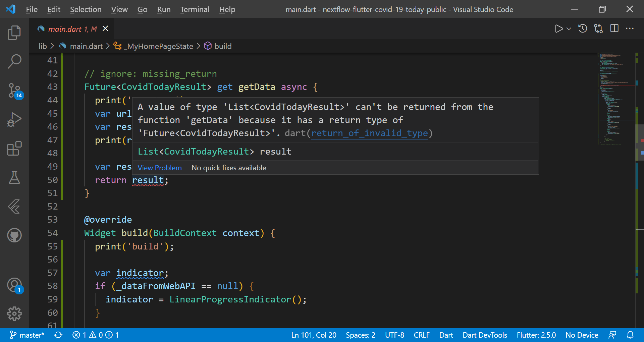This screenshot has height=342, width=644.
Task: Toggle notifications with the bell icon
Action: click(x=630, y=335)
